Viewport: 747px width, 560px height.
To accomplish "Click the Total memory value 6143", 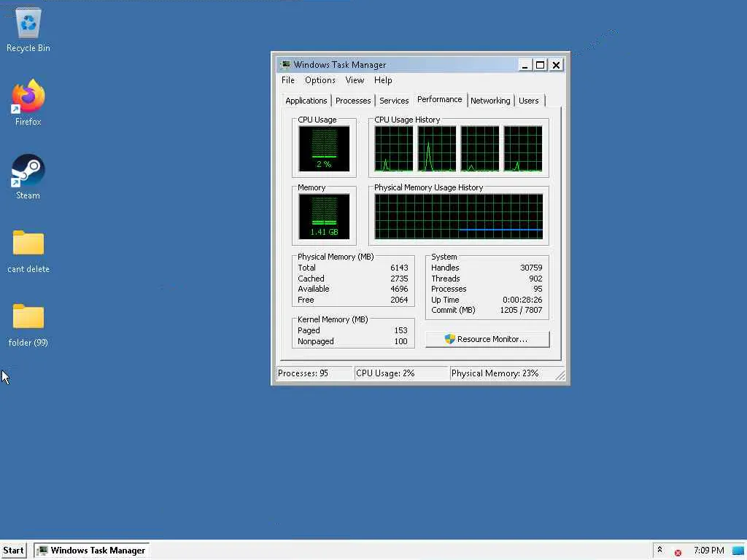I will 399,268.
